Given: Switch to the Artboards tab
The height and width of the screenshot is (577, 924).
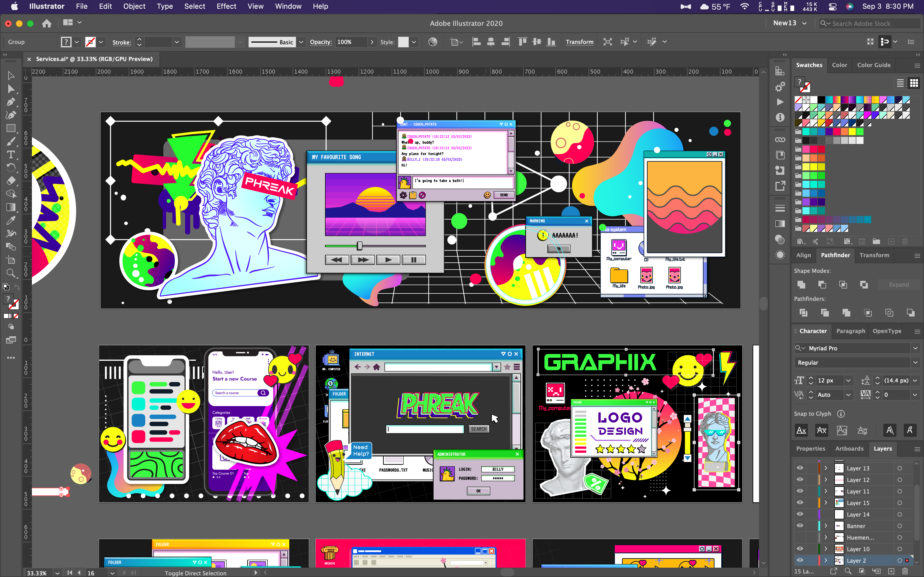Looking at the screenshot, I should point(849,448).
